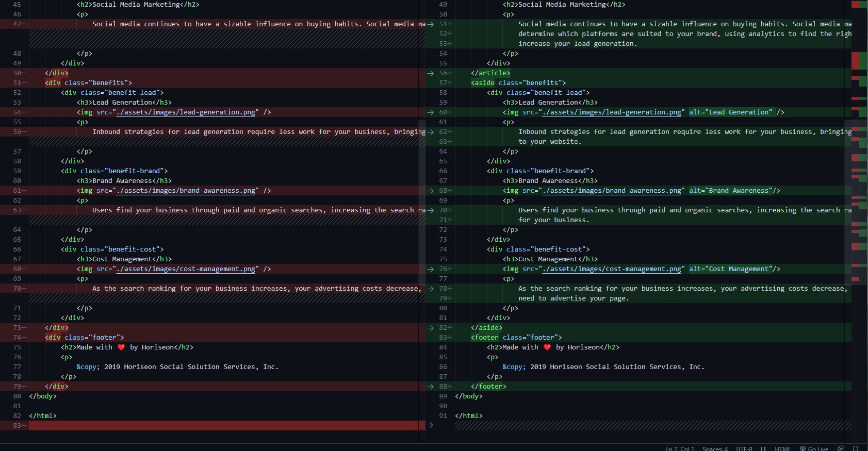Click </body> tag in right pane
Image resolution: width=868 pixels, height=451 pixels.
tap(469, 396)
